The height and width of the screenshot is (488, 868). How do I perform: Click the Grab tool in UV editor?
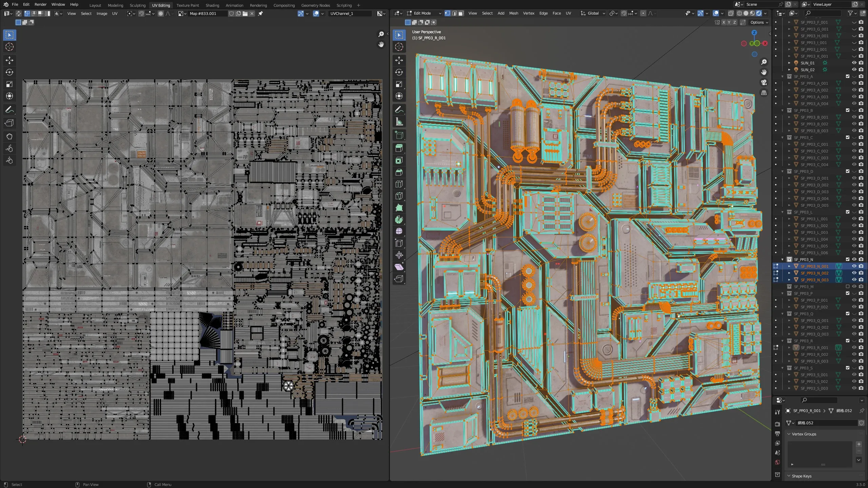coord(9,137)
